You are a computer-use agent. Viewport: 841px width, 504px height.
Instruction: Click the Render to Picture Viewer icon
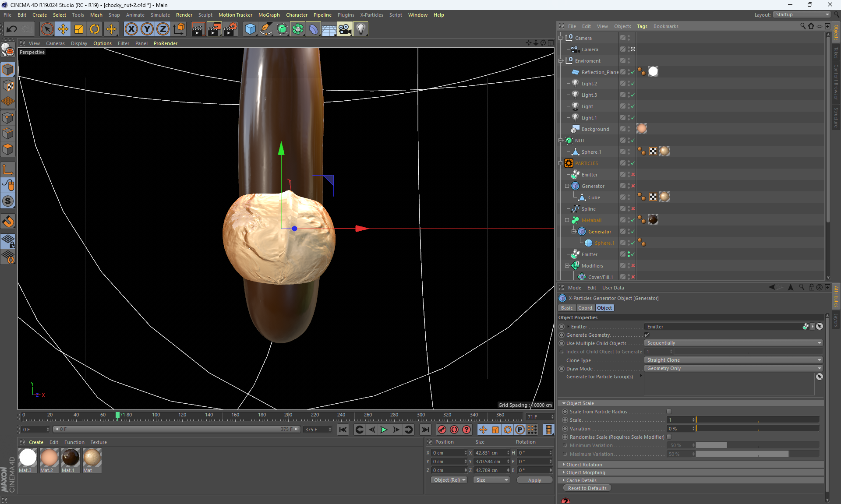214,29
